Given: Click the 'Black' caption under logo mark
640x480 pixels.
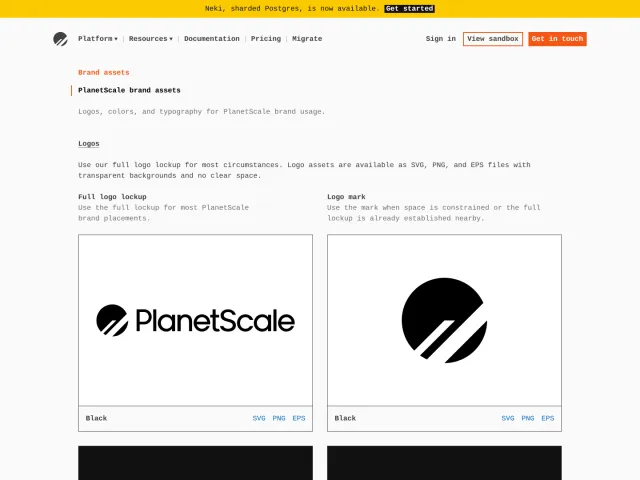Looking at the screenshot, I should (x=345, y=418).
